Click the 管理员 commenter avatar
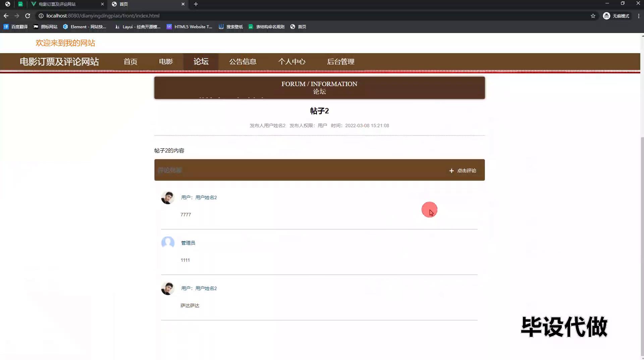The width and height of the screenshot is (644, 360). pyautogui.click(x=168, y=242)
